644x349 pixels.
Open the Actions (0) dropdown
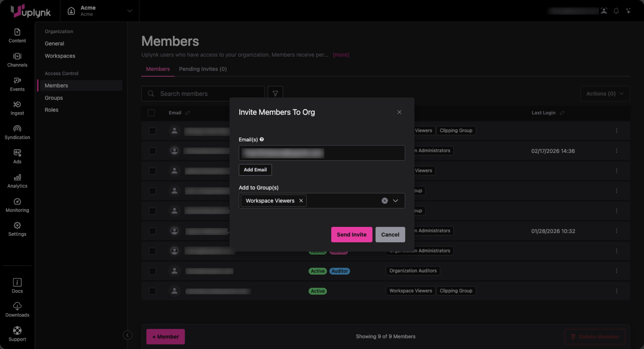(x=605, y=93)
